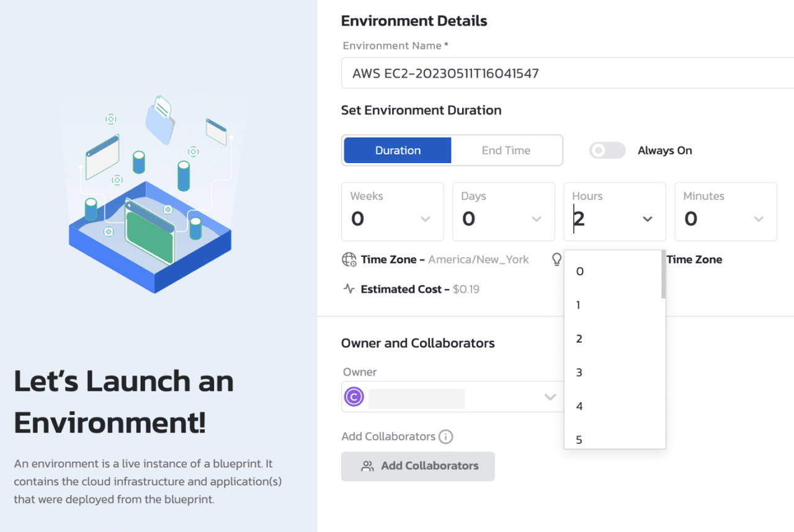The image size is (794, 532).
Task: Select 5 hours option in list
Action: click(x=579, y=440)
